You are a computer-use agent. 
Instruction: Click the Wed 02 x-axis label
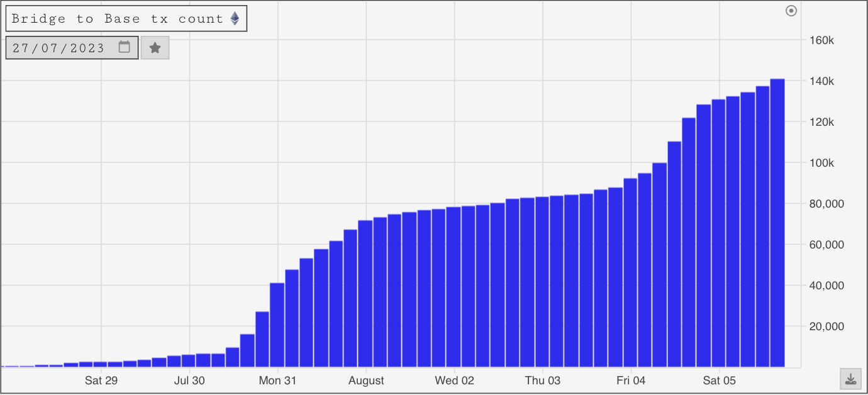[x=454, y=381]
